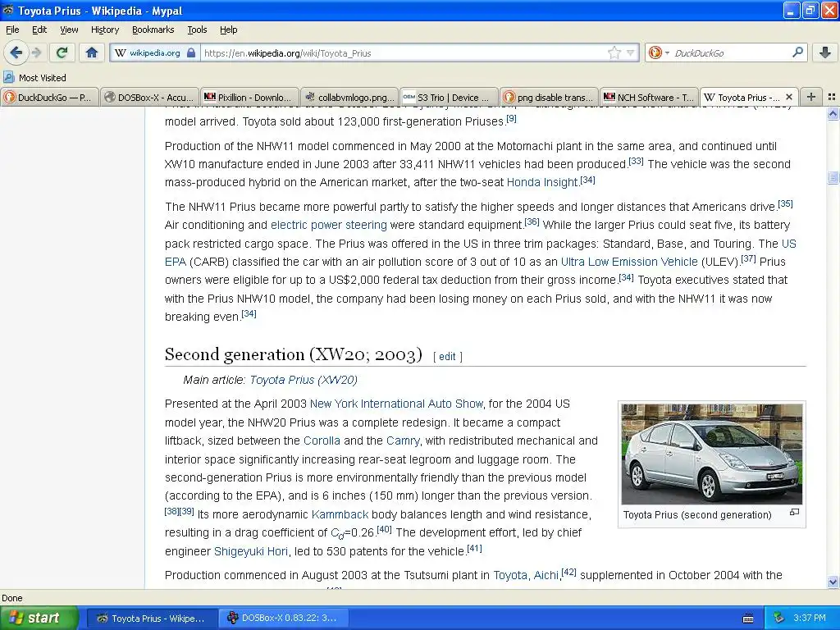Switch to the png disable trans tab
The image size is (840, 630).
[549, 97]
